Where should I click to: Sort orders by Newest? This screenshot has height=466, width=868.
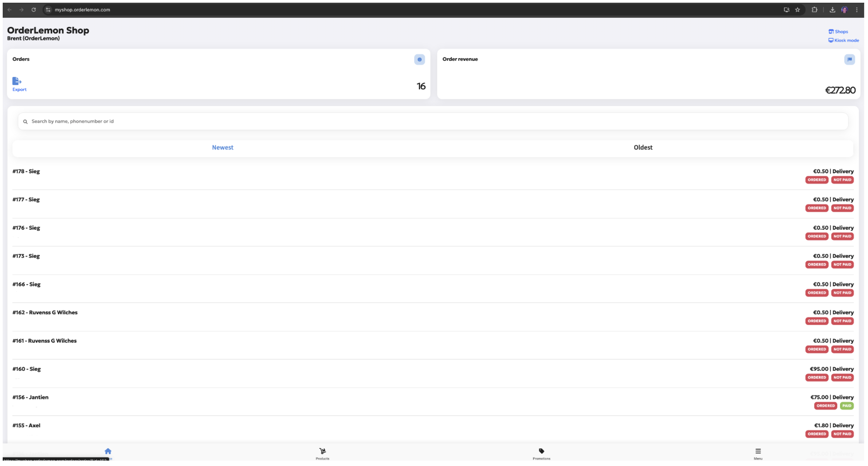tap(222, 147)
